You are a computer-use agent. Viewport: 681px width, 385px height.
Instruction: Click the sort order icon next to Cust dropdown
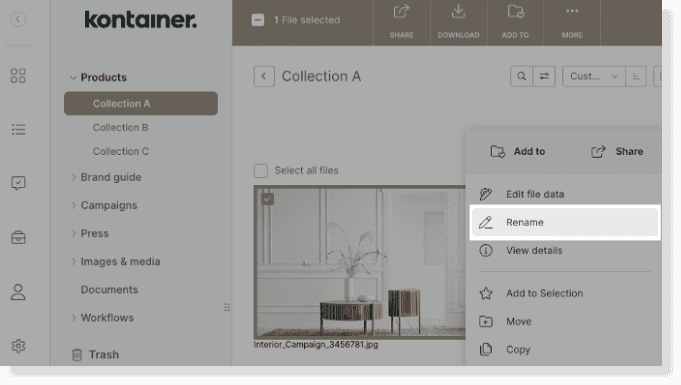636,76
